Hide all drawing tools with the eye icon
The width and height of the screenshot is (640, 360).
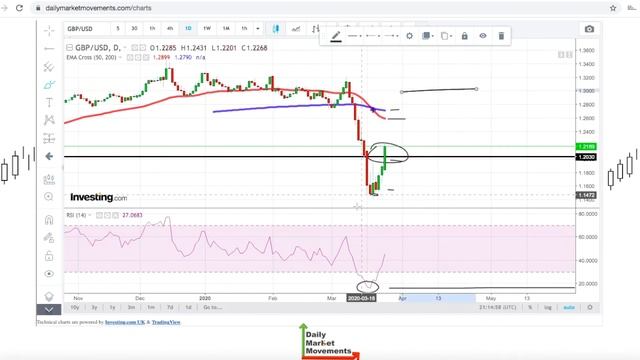(x=49, y=273)
